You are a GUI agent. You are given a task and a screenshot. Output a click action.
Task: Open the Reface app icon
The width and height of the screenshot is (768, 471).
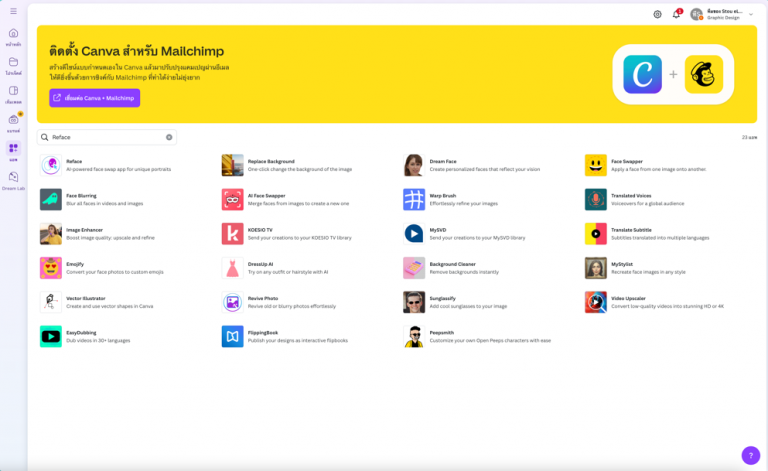[x=51, y=165]
